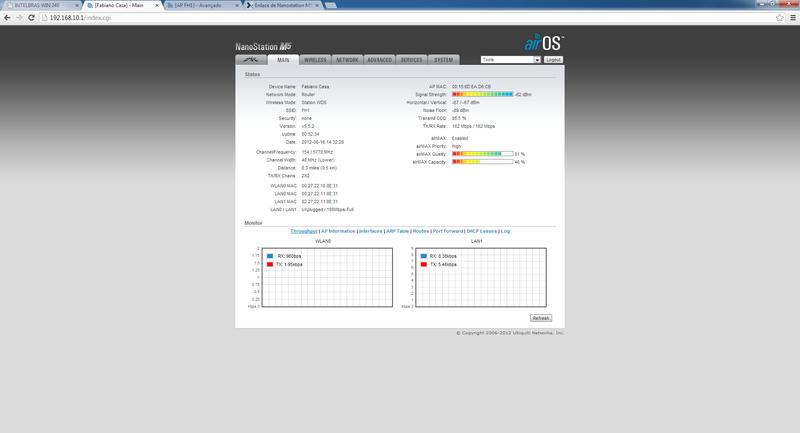The image size is (800, 433).
Task: Select the WLAN0 MAC address value
Action: point(319,186)
